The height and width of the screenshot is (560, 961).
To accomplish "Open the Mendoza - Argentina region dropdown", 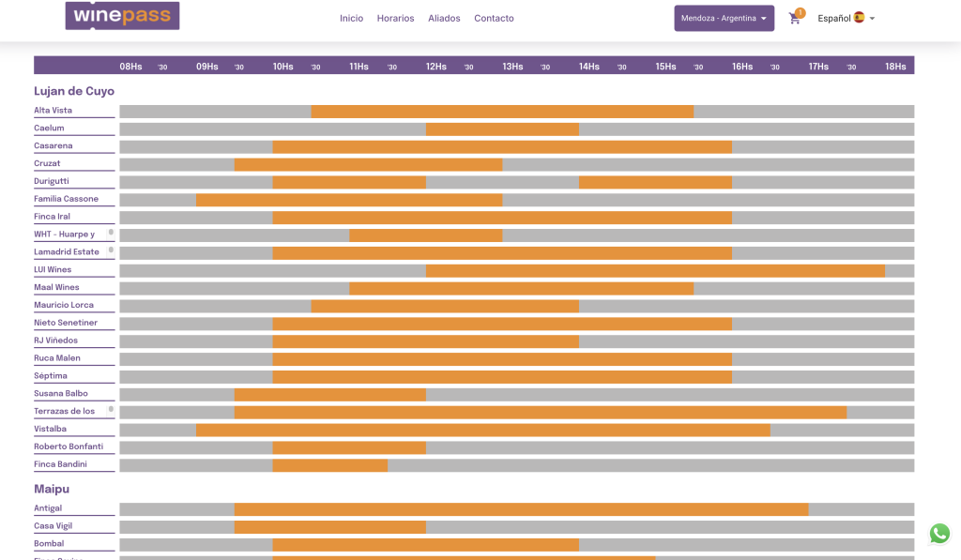I will point(724,18).
